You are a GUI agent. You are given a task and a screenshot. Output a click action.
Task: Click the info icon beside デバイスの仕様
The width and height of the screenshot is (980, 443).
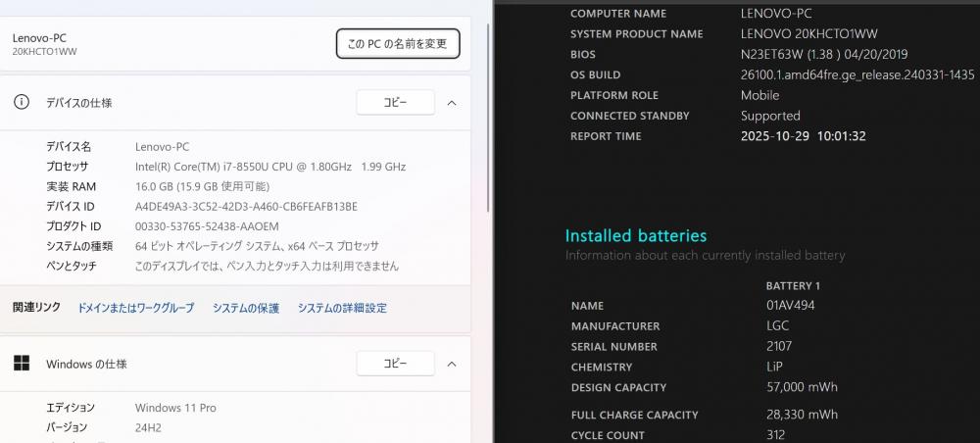[22, 103]
